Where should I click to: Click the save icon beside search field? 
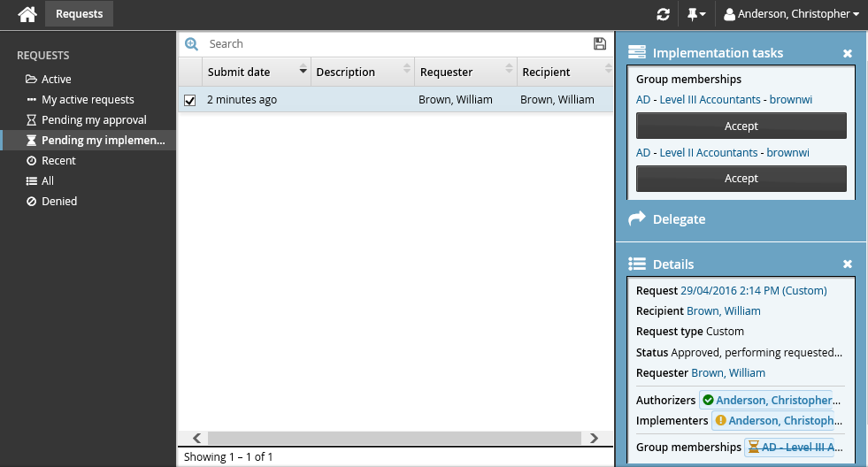click(600, 44)
